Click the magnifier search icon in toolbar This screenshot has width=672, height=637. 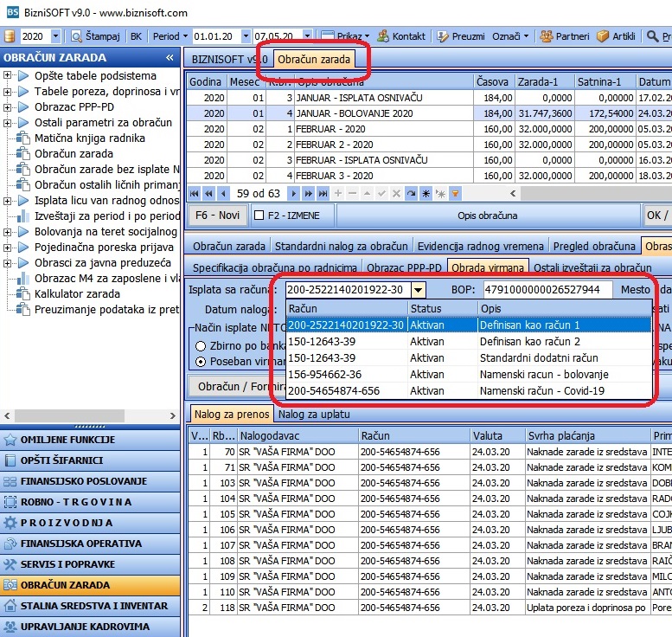[x=652, y=36]
